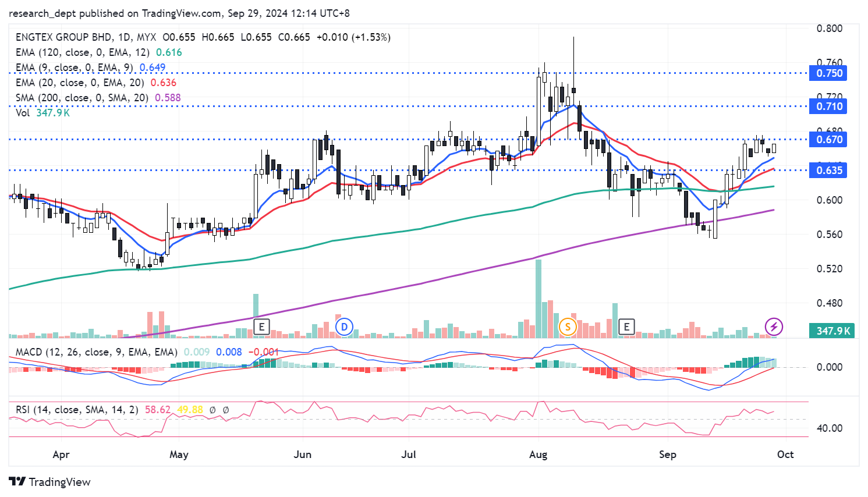Image resolution: width=868 pixels, height=497 pixels.
Task: Click the blue dividend 'D' marker
Action: coord(344,326)
